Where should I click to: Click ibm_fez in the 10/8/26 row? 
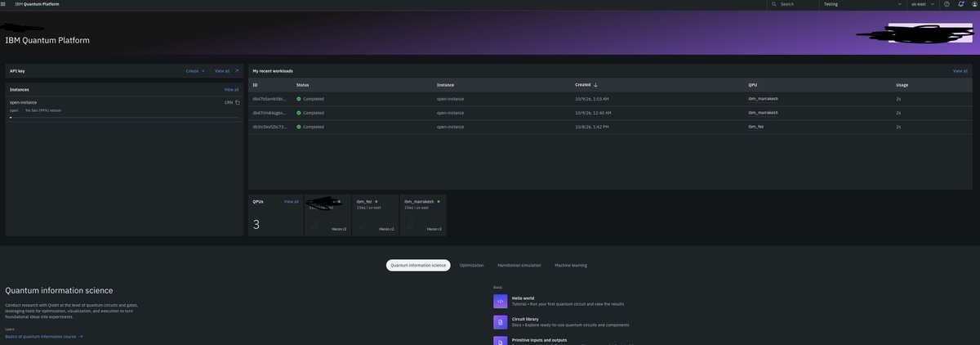click(x=755, y=127)
